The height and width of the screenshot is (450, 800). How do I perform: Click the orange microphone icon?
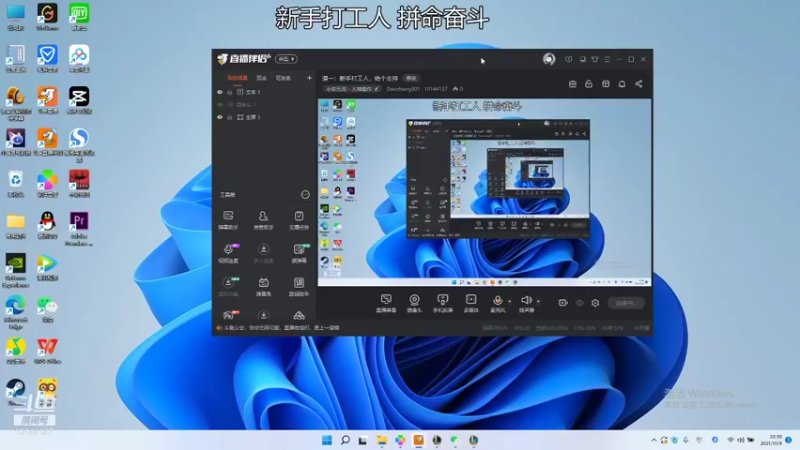tap(497, 301)
